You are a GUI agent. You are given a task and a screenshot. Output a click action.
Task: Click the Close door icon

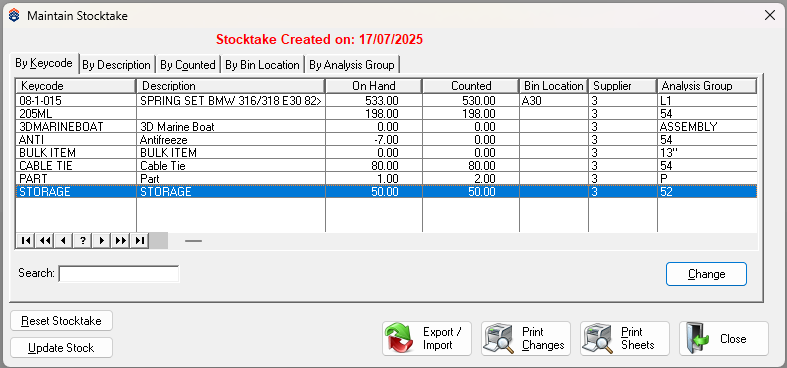(697, 339)
